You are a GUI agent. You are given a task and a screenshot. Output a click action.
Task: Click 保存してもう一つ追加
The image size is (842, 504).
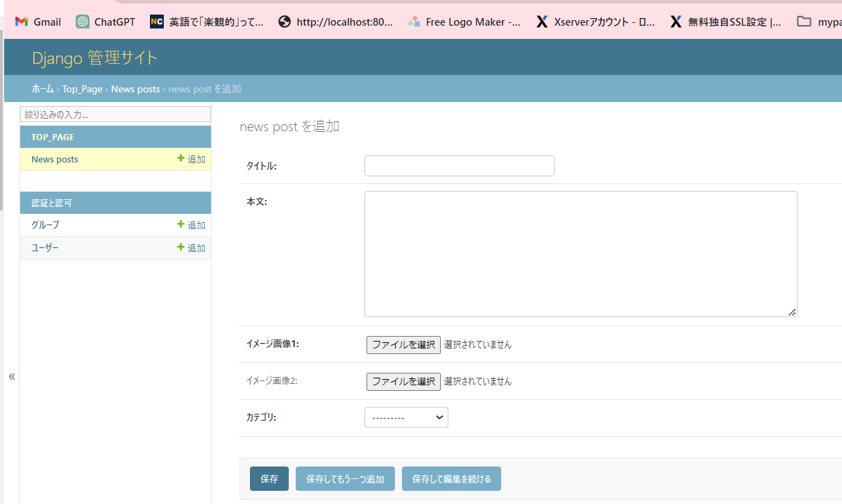345,478
